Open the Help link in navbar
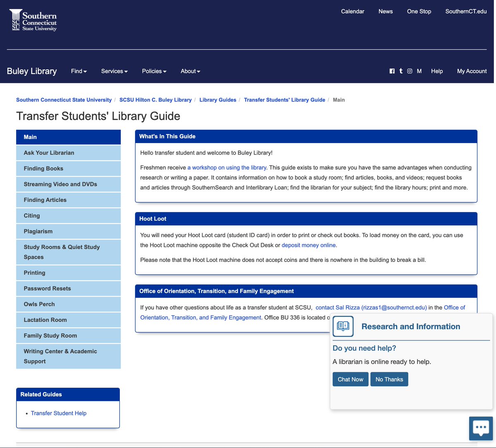The height and width of the screenshot is (448, 496). point(437,71)
